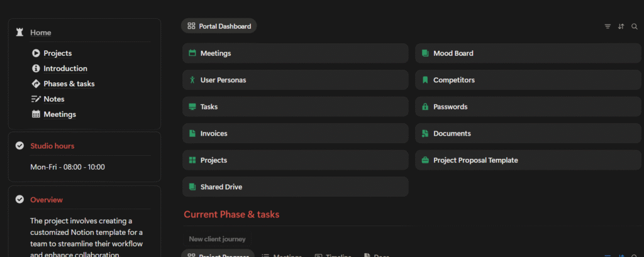The width and height of the screenshot is (644, 257).
Task: Click the Overview paragraph starting 'The project involves'
Action: [86, 238]
